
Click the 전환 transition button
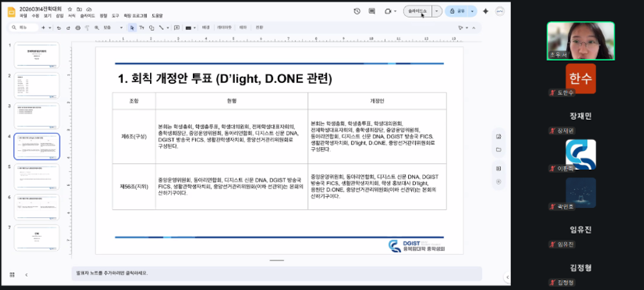coord(259,28)
